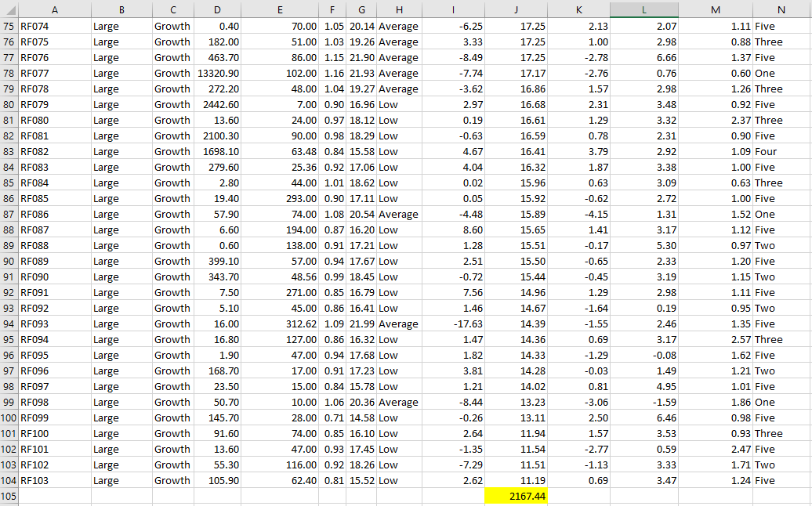Click cell containing RF103
Viewport: 812px width, 506px height.
pos(55,480)
